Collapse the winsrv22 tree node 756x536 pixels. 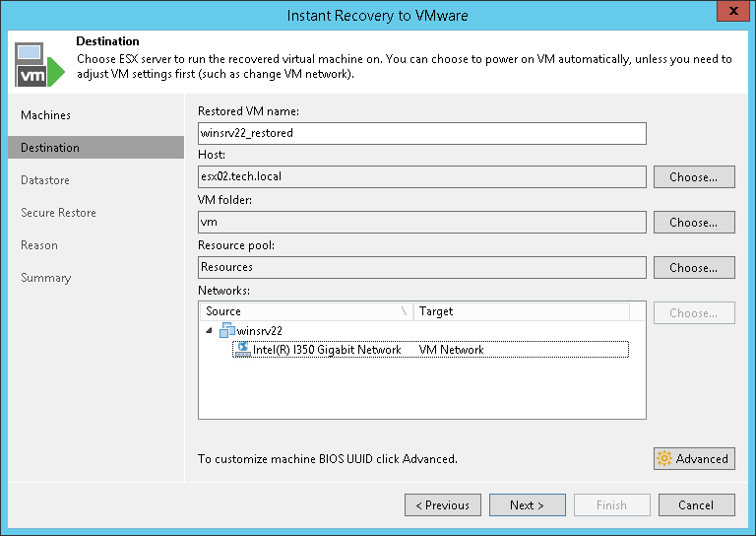point(208,331)
